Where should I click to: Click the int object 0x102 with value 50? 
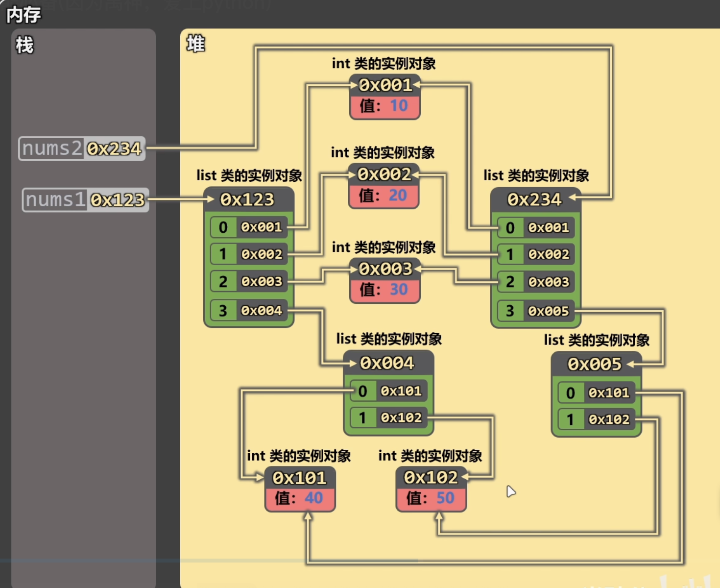[x=431, y=488]
